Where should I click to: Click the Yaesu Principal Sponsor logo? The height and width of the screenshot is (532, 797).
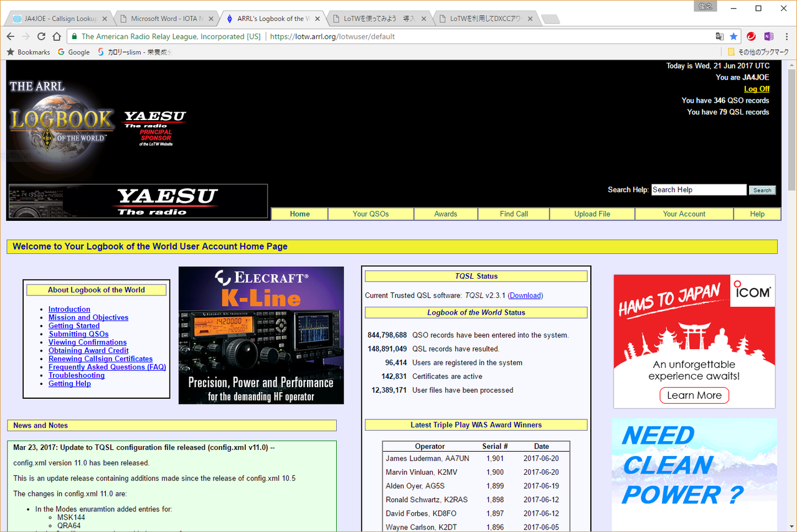point(155,128)
